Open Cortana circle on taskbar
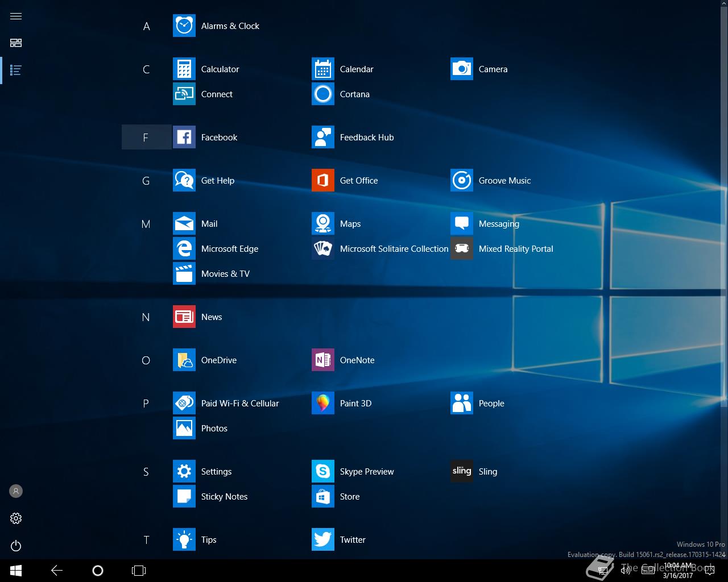This screenshot has width=728, height=582. tap(98, 571)
